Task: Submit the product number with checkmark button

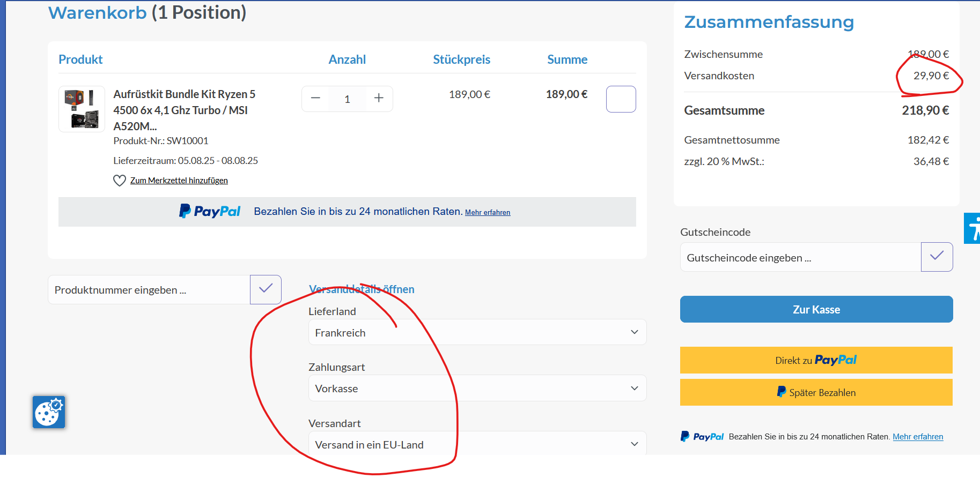Action: (x=266, y=289)
